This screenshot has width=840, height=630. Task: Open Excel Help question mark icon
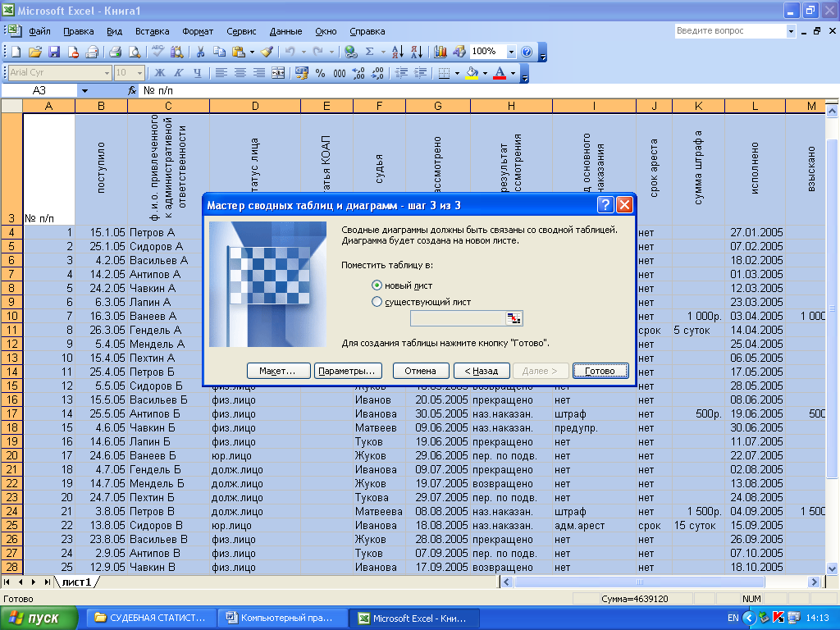(x=527, y=52)
